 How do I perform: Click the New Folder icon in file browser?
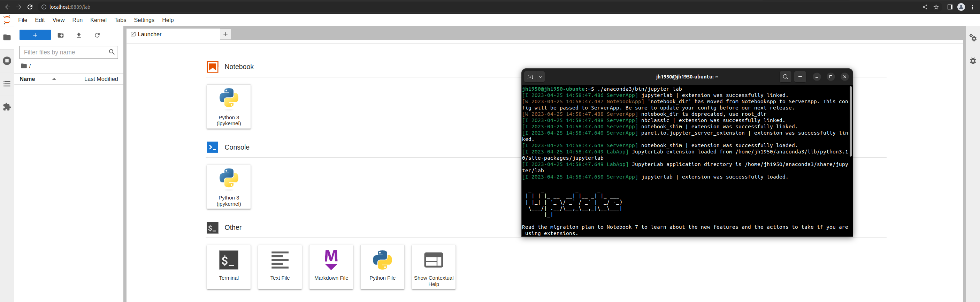(x=61, y=35)
